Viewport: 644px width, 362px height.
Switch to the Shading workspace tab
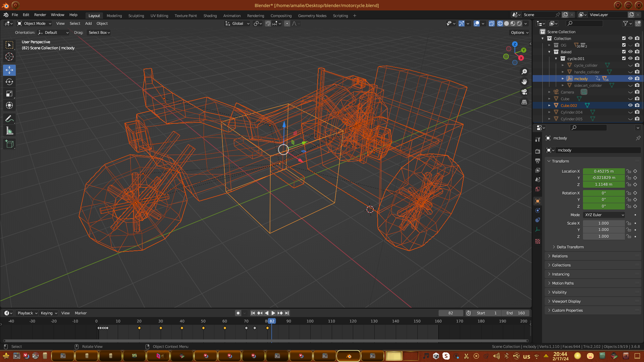click(x=210, y=16)
